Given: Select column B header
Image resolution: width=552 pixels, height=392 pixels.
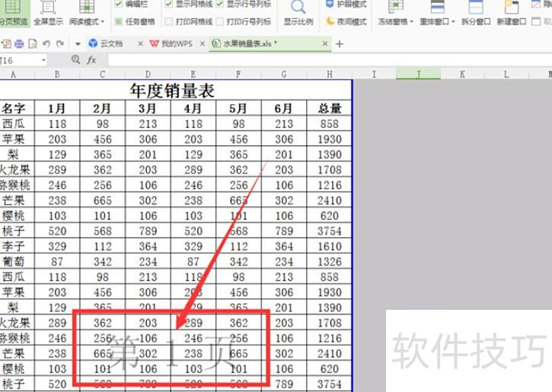Looking at the screenshot, I should point(57,74).
